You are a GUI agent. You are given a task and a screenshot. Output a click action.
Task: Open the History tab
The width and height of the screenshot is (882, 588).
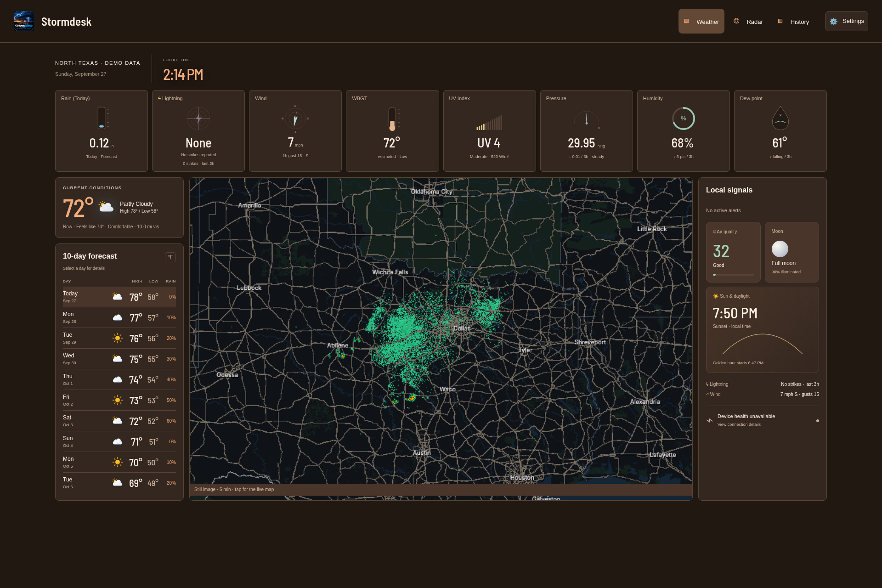793,22
